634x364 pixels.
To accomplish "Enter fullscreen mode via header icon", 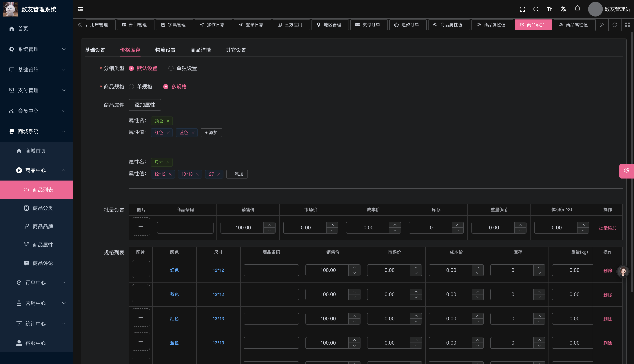I will coord(522,9).
